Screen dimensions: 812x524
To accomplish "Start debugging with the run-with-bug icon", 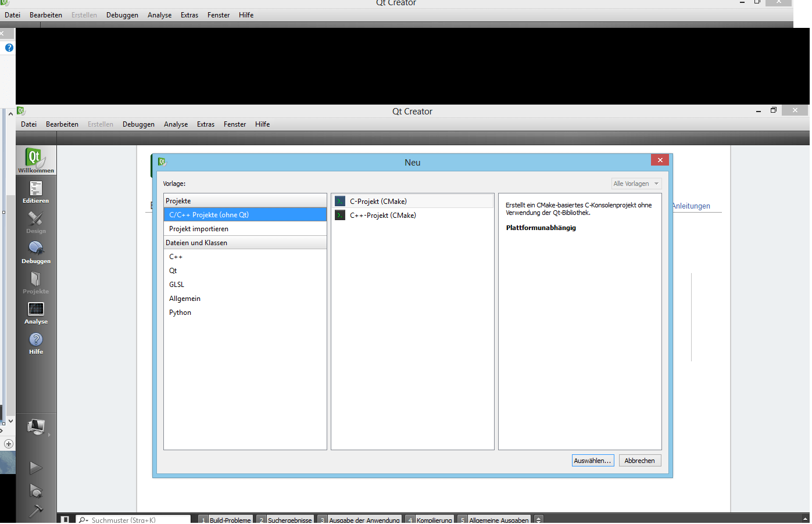I will tap(36, 491).
